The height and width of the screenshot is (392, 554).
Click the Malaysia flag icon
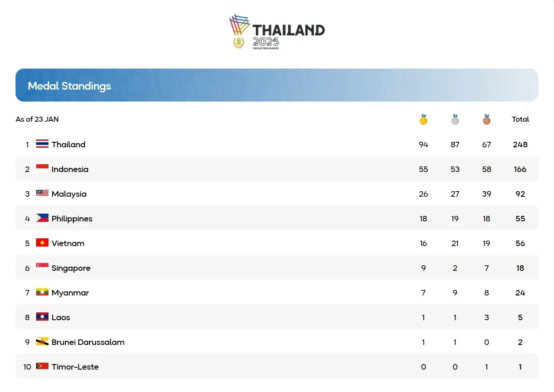[x=42, y=193]
